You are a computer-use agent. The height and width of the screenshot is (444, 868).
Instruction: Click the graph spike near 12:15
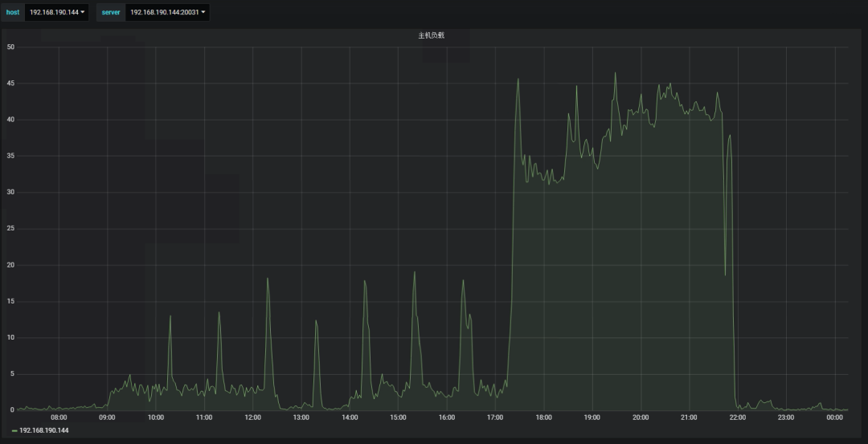click(x=268, y=279)
